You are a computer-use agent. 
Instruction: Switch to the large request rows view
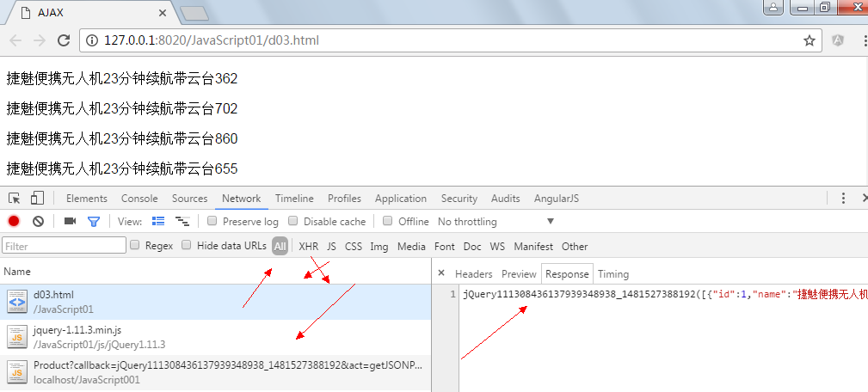point(158,221)
